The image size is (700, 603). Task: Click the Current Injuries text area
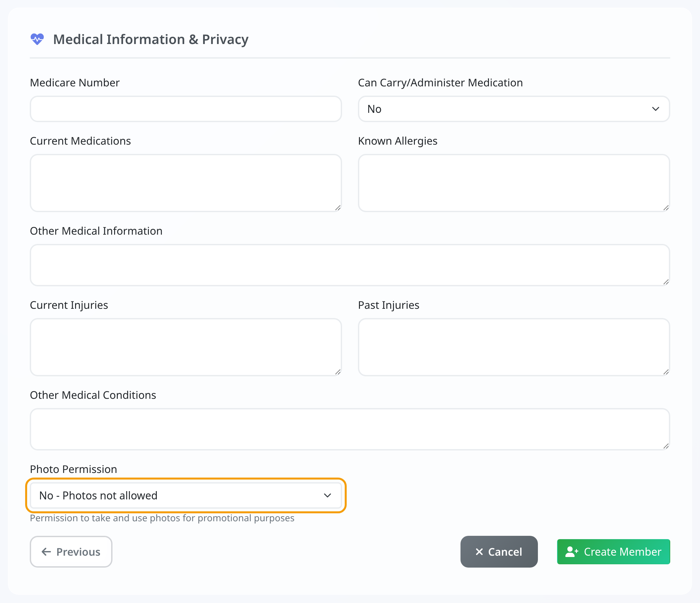(186, 347)
